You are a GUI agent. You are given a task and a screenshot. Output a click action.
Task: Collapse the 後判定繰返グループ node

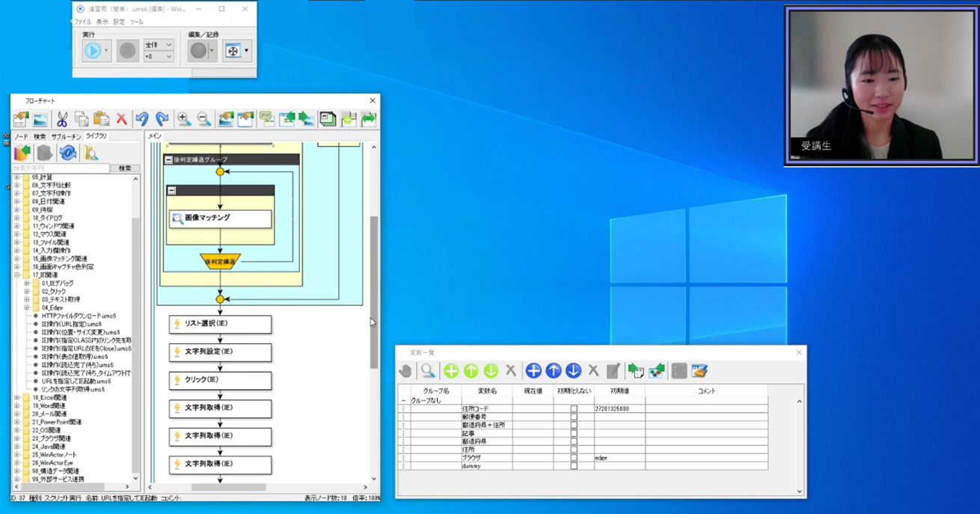click(x=168, y=159)
